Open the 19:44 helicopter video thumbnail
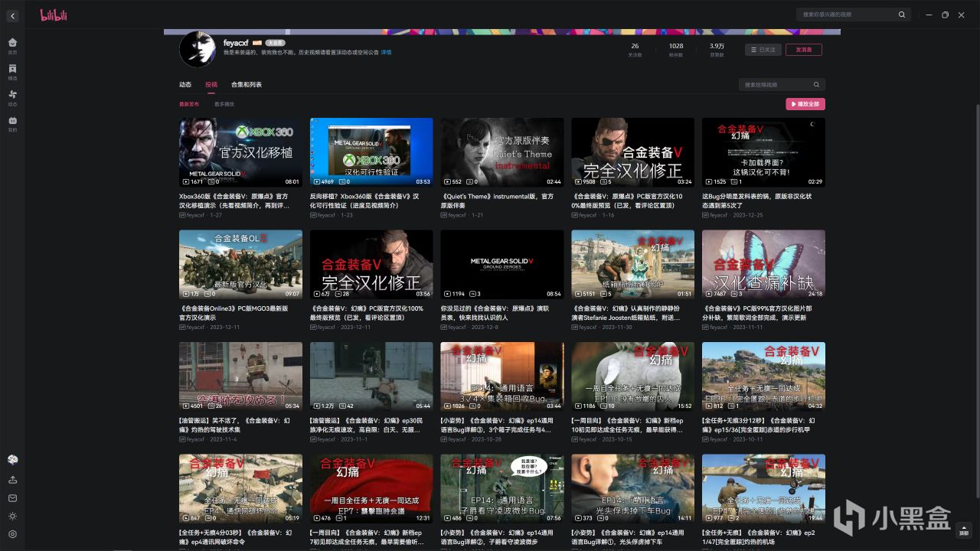This screenshot has width=980, height=551. pos(763,489)
